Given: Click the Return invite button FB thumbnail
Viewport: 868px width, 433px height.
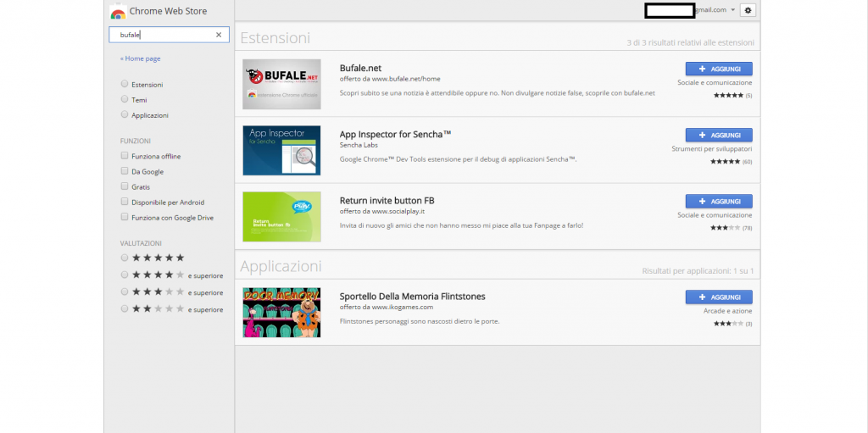Looking at the screenshot, I should pyautogui.click(x=281, y=216).
